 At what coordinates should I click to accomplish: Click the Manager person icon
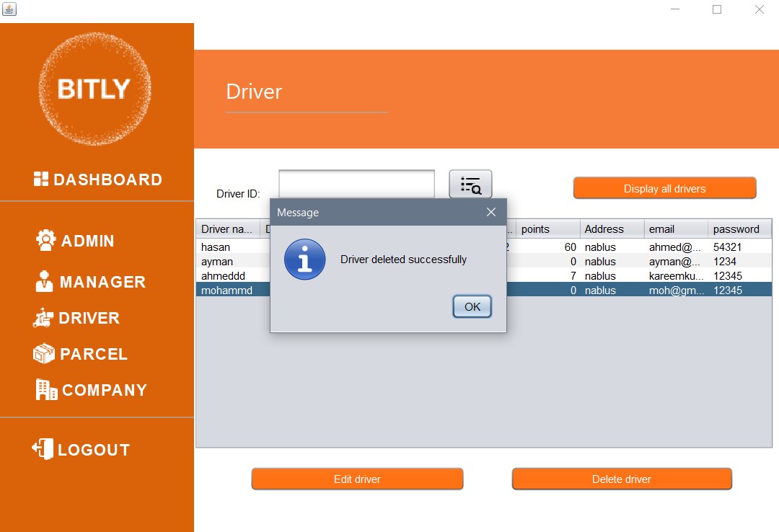[44, 281]
